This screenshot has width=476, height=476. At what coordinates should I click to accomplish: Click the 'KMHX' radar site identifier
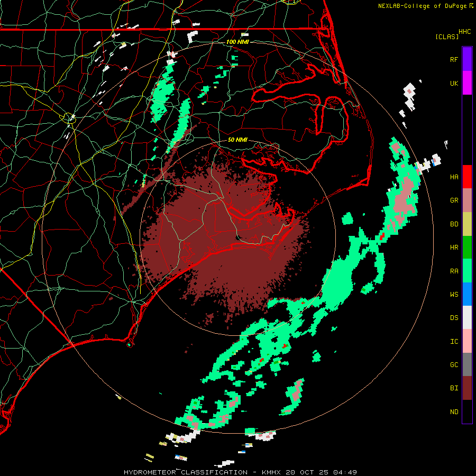271,472
